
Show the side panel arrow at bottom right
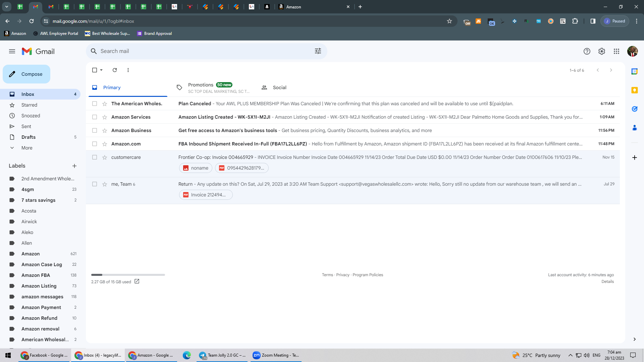click(634, 339)
